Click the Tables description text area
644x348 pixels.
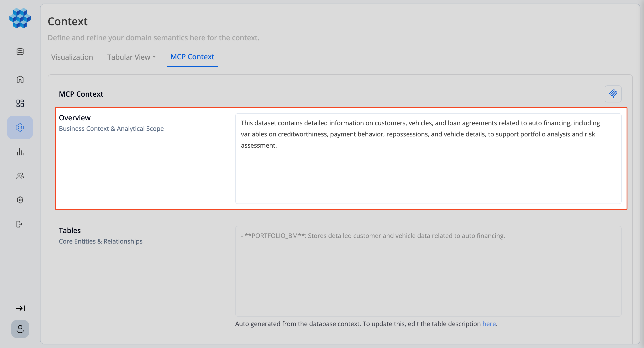click(428, 271)
